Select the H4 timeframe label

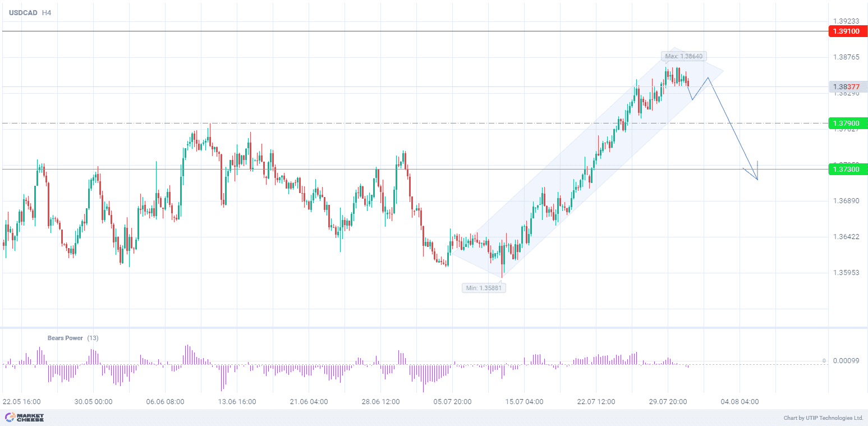coord(47,12)
